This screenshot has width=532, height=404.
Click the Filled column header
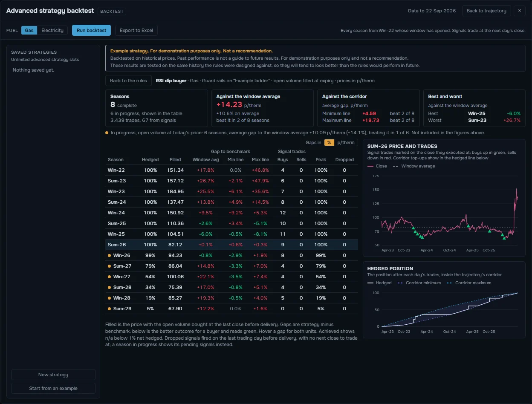(175, 159)
